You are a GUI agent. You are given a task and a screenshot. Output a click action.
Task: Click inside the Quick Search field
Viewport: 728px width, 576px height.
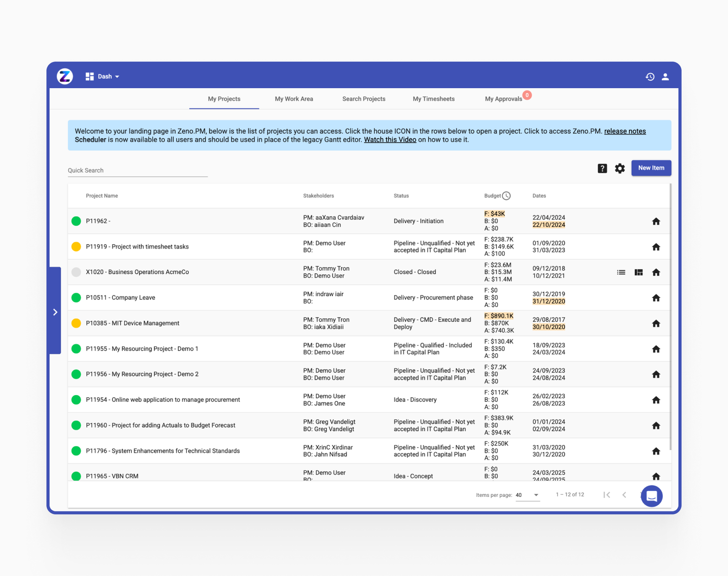pos(136,170)
